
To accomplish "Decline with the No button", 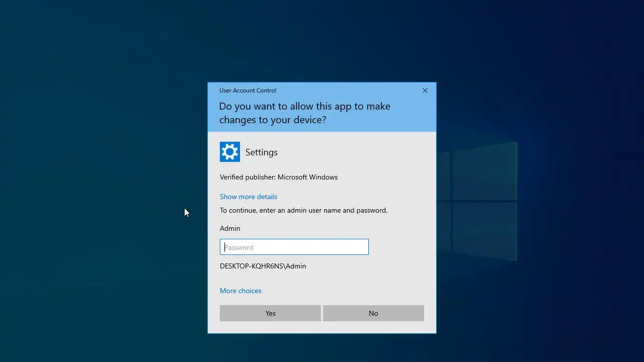I will (373, 313).
